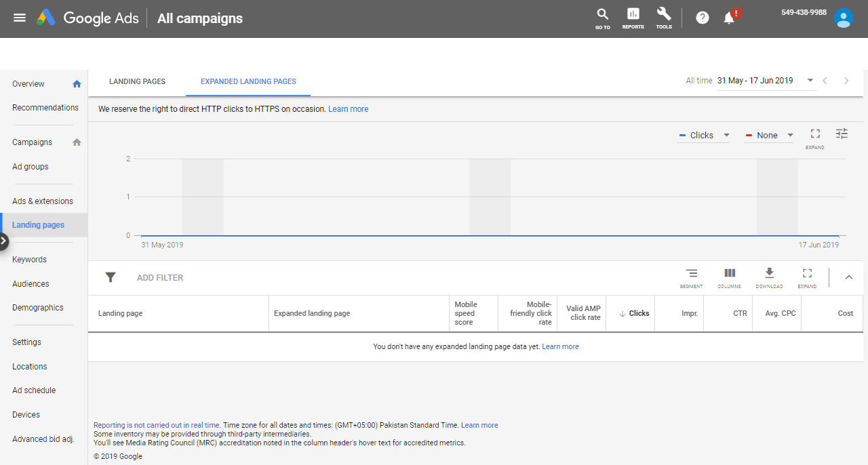This screenshot has width=868, height=465.
Task: Open the None metric dropdown
Action: (769, 136)
